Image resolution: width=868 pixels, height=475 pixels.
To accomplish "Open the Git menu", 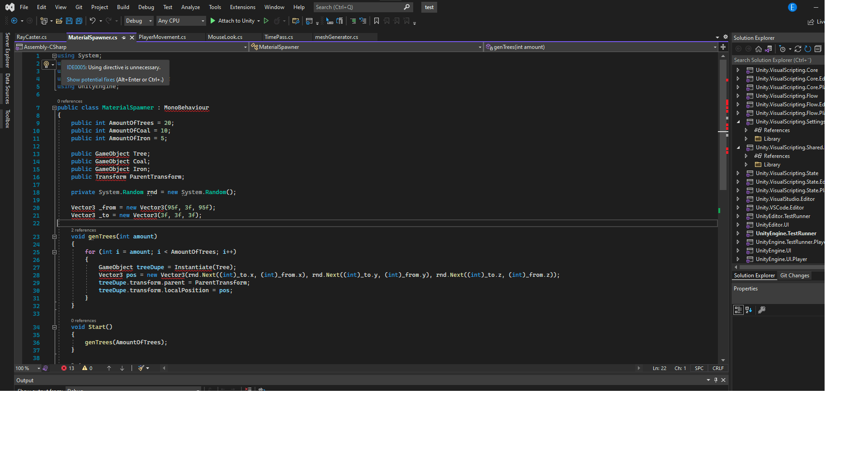I will coord(79,7).
